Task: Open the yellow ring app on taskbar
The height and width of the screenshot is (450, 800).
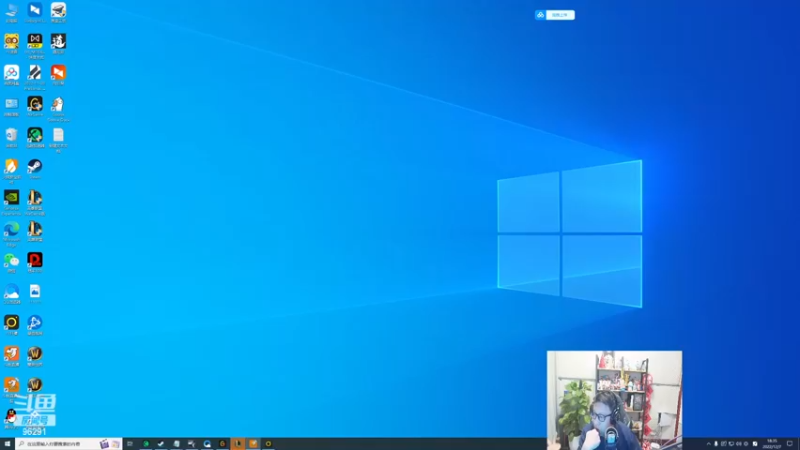Action: pos(268,444)
